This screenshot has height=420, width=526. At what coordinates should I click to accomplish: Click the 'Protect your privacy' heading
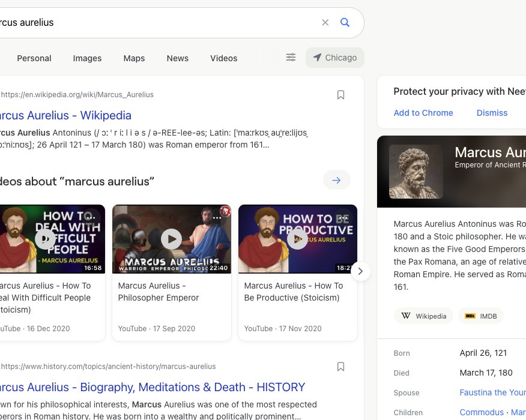pyautogui.click(x=459, y=92)
